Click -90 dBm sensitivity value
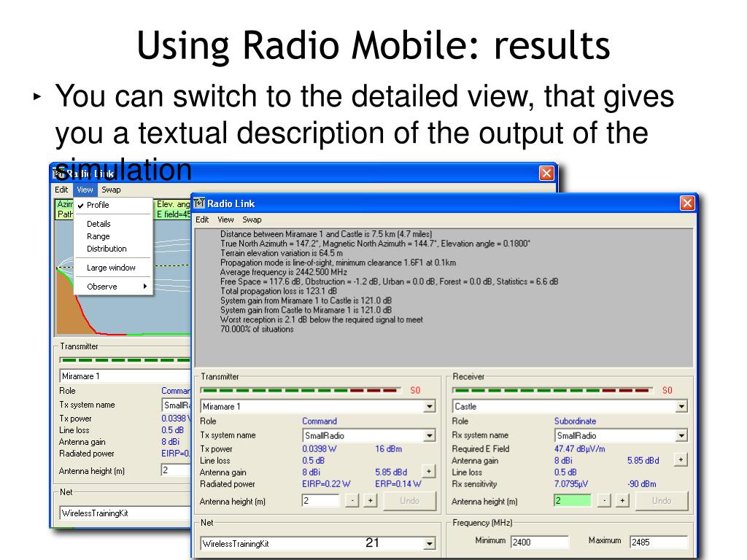 point(642,484)
